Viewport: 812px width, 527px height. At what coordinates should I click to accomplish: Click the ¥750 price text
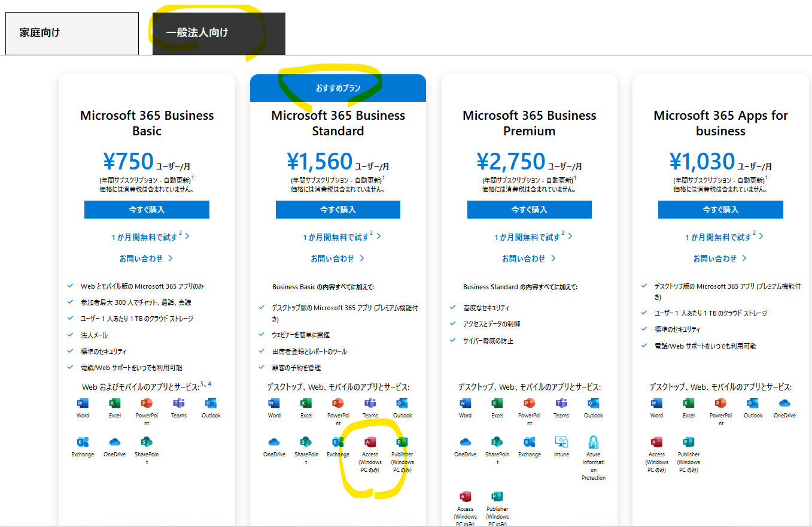[128, 161]
